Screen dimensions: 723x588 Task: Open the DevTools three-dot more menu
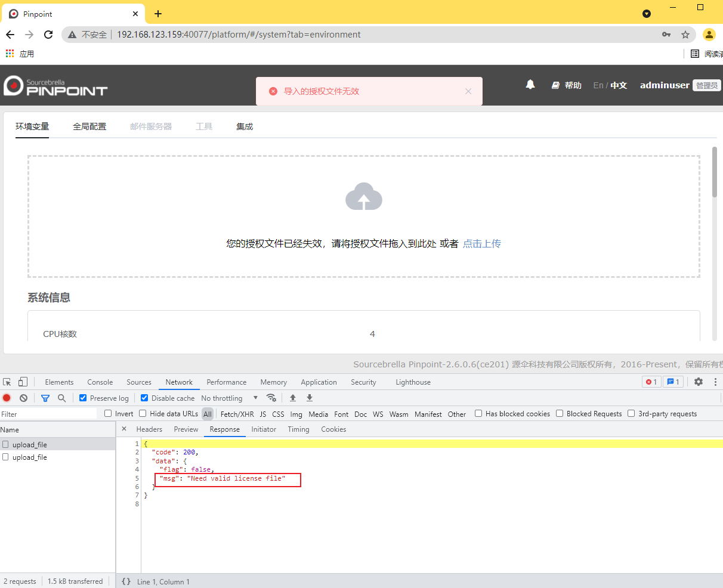(x=715, y=382)
